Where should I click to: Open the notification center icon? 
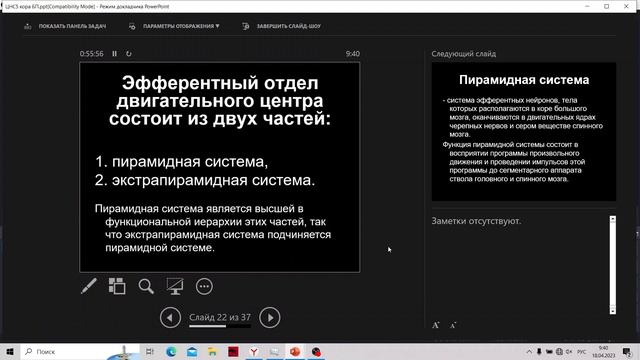(x=627, y=351)
